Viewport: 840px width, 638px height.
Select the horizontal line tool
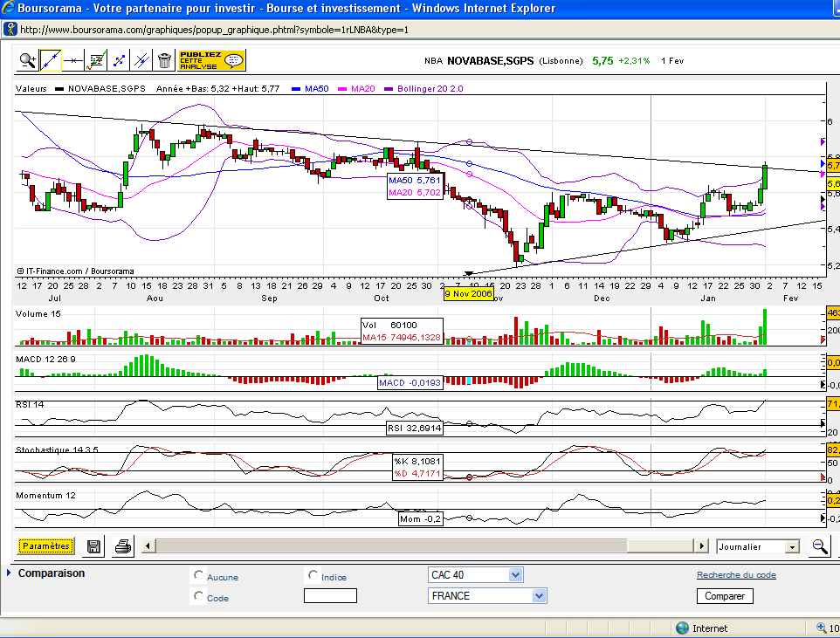click(73, 60)
